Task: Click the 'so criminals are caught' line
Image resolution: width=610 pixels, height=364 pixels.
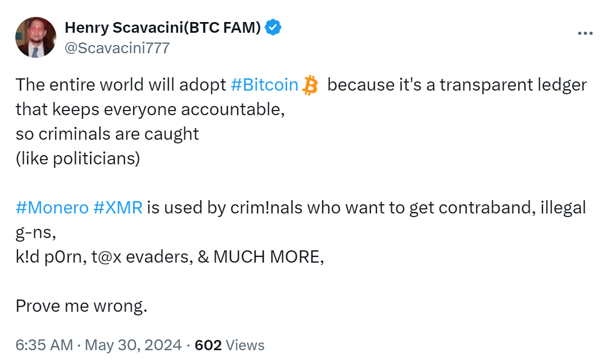Action: [x=107, y=134]
